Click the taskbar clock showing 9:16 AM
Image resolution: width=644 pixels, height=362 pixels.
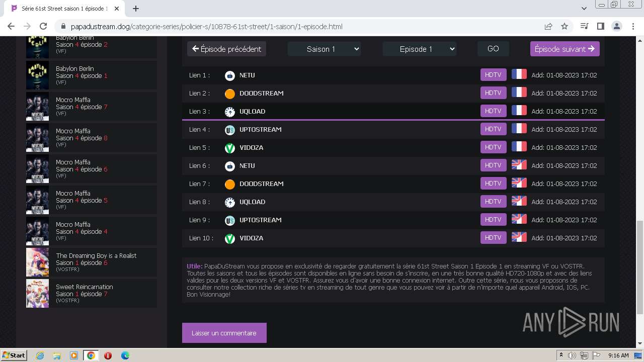(x=618, y=355)
